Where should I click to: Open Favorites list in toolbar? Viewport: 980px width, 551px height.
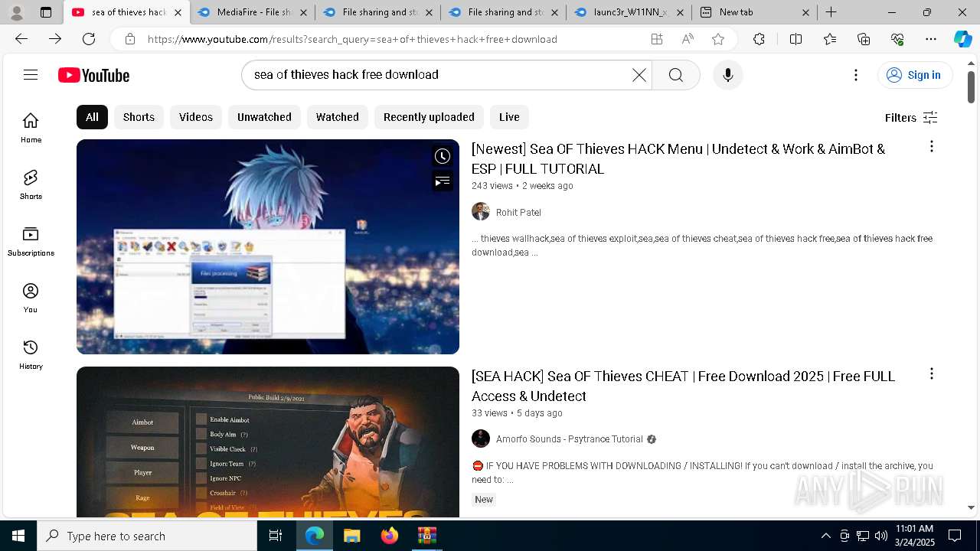[x=830, y=39]
